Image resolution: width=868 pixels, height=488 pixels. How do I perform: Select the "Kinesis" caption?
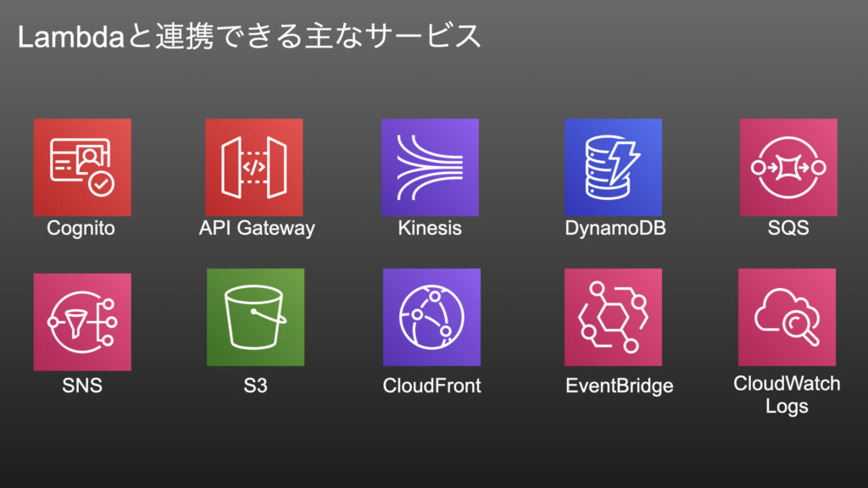point(430,228)
